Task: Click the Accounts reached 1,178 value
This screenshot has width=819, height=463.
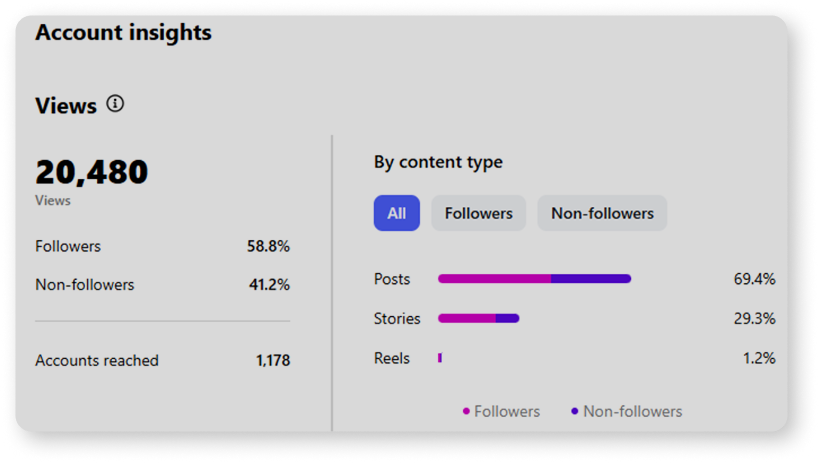Action: [x=272, y=360]
